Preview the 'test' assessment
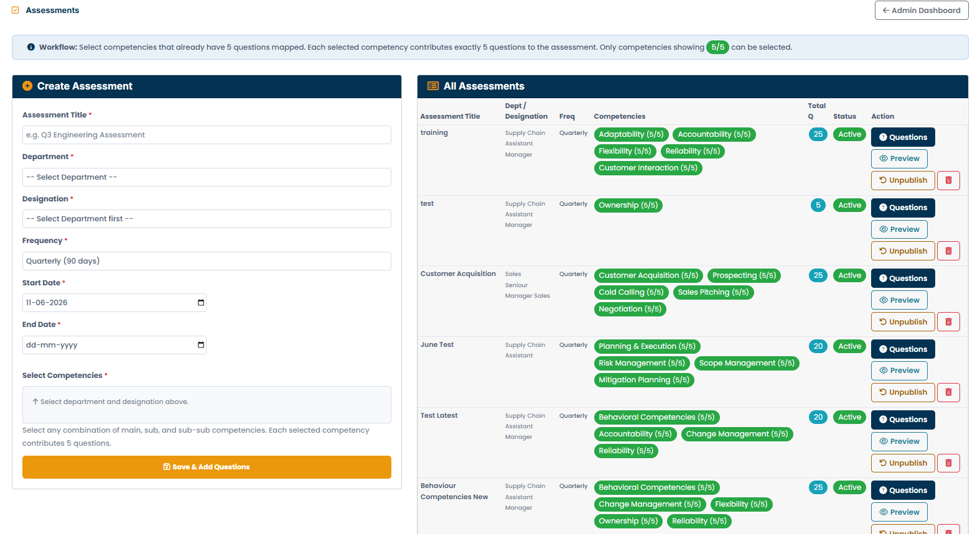The width and height of the screenshot is (980, 534). [899, 229]
